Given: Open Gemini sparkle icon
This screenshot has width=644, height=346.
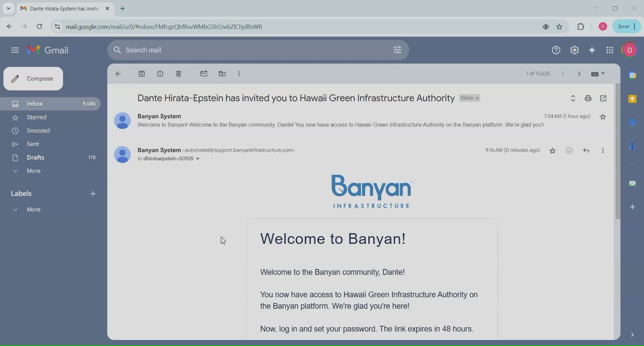Looking at the screenshot, I should 592,50.
